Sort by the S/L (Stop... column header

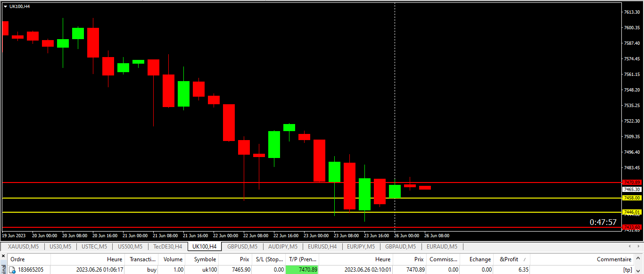(269, 259)
